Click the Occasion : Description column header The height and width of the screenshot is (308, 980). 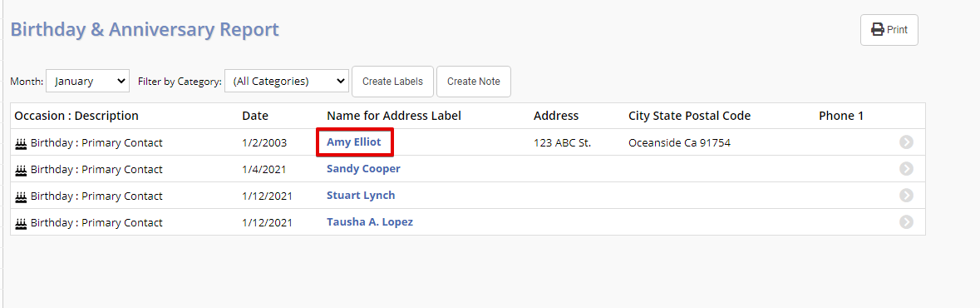(x=76, y=116)
